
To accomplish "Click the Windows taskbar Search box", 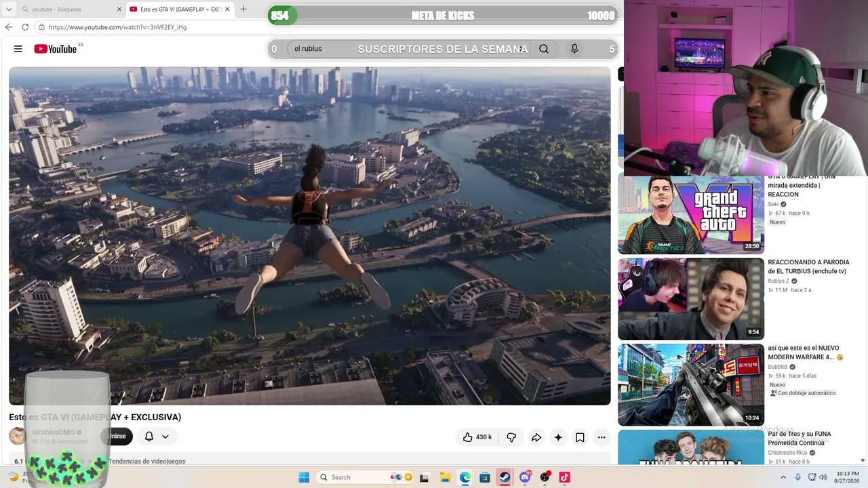I will point(365,477).
